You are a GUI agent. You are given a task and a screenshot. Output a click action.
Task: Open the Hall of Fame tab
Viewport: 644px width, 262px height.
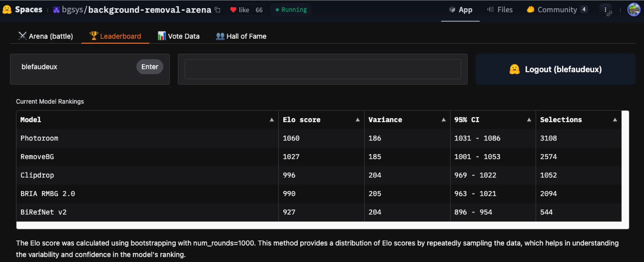(x=241, y=36)
